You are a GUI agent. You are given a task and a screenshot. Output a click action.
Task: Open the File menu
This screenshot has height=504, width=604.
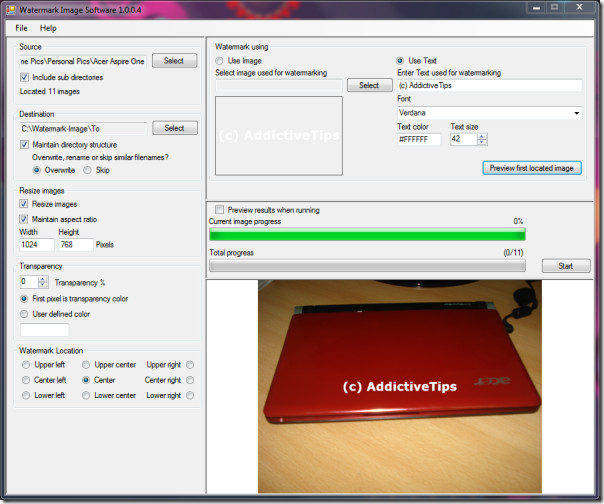click(21, 28)
